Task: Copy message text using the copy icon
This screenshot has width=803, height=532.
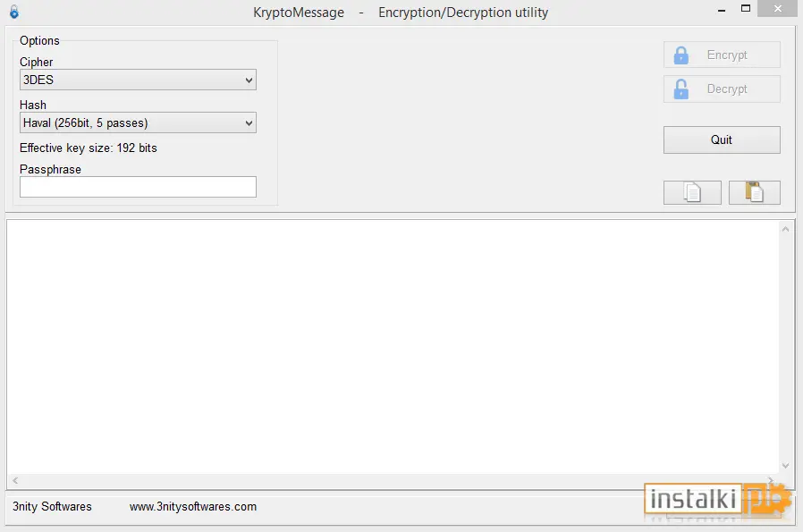Action: tap(692, 192)
